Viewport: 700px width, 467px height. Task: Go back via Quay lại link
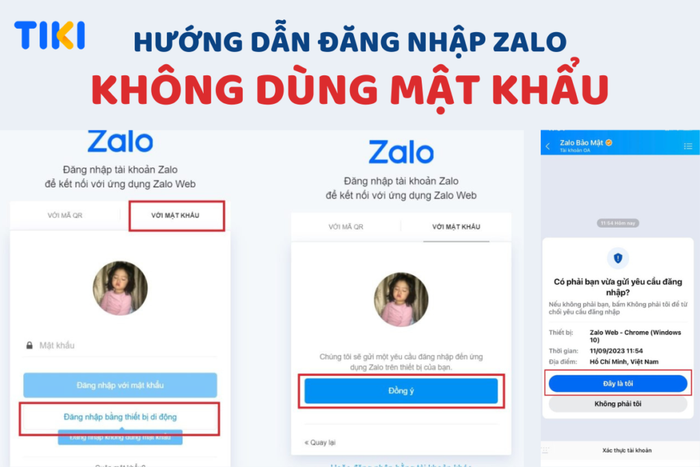pos(320,442)
